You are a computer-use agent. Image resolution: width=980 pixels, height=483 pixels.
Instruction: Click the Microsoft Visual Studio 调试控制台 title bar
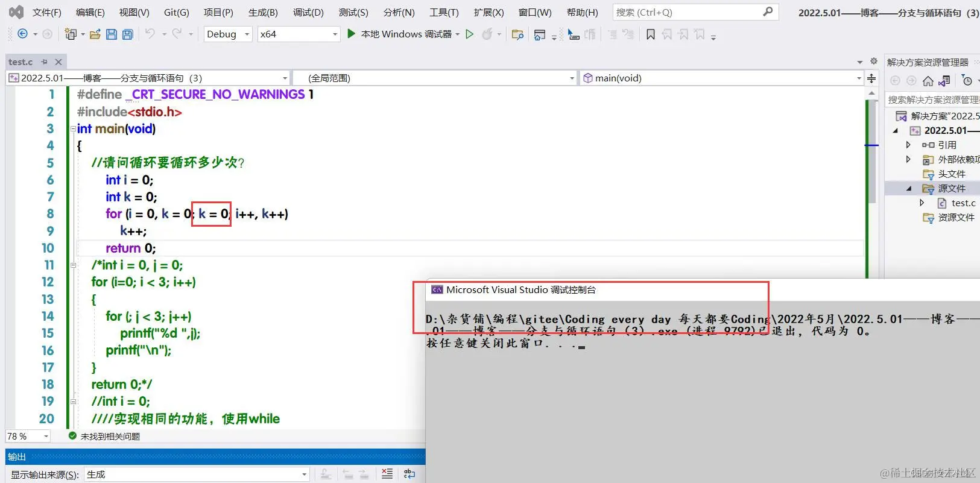703,290
